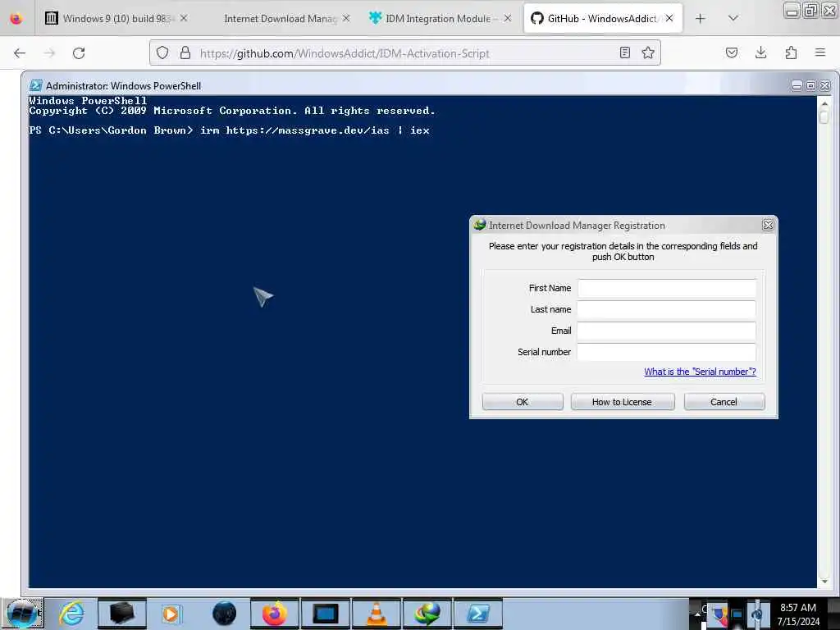Maximize the PowerShell window

coord(810,86)
